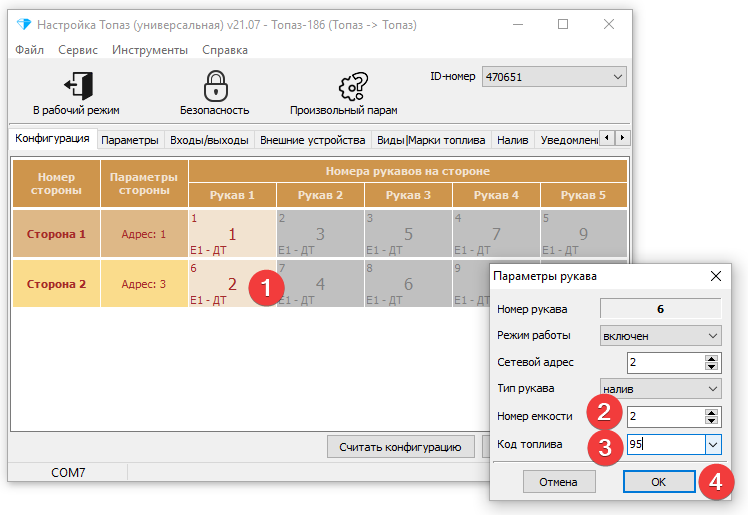Confirm dialog with OK button
The height and width of the screenshot is (515, 748).
659,482
